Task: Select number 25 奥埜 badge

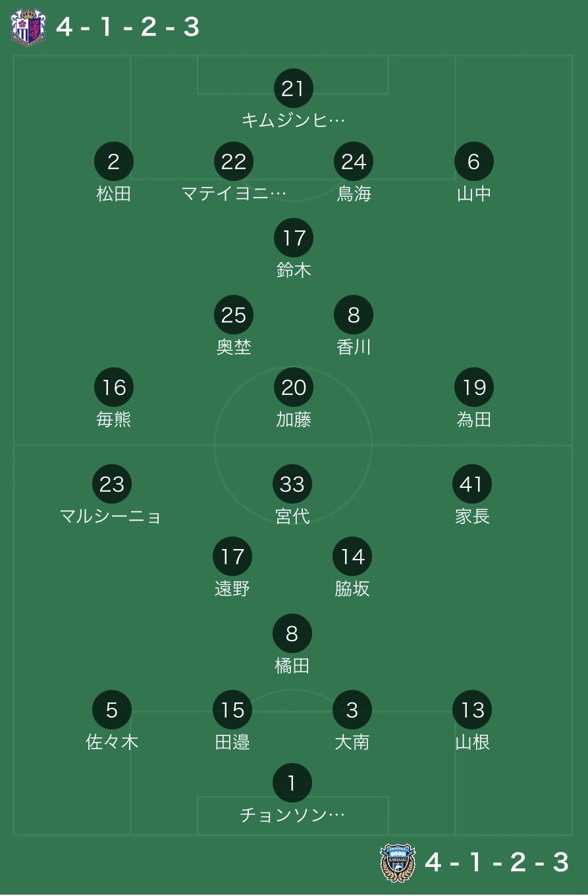Action: click(234, 315)
